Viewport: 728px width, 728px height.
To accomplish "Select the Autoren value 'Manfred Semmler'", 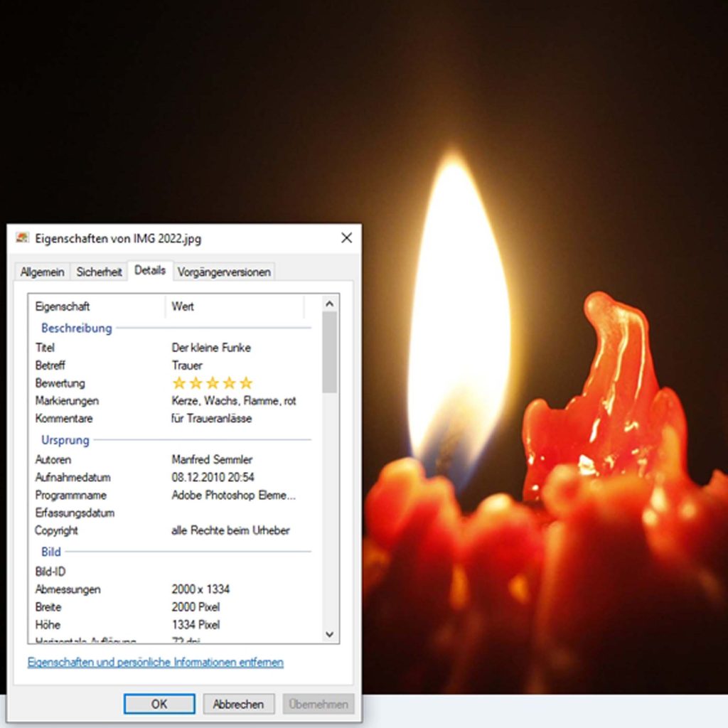I will coord(212,460).
